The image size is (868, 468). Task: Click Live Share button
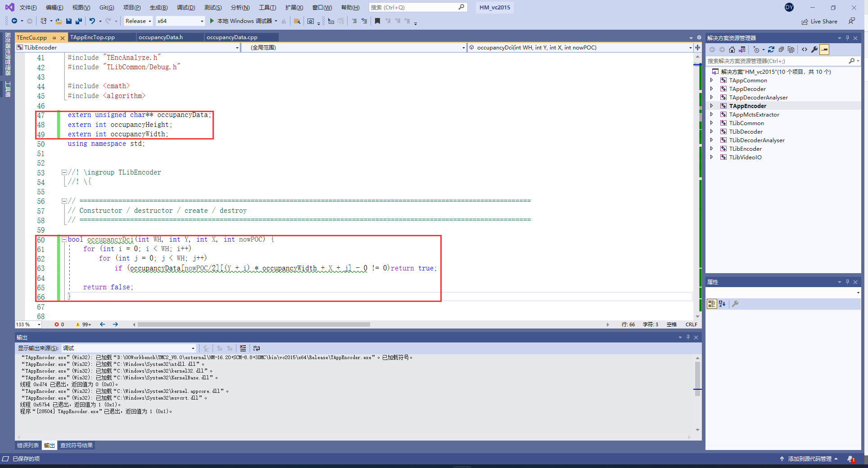[x=819, y=21]
